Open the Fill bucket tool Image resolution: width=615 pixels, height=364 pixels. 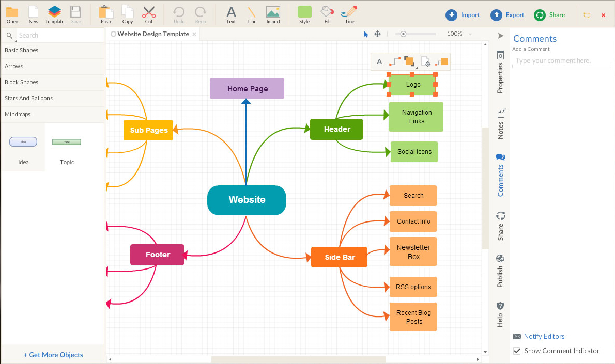(327, 12)
